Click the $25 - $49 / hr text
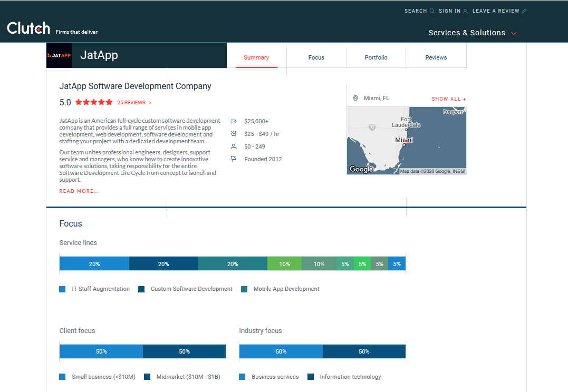This screenshot has height=392, width=568. (262, 134)
